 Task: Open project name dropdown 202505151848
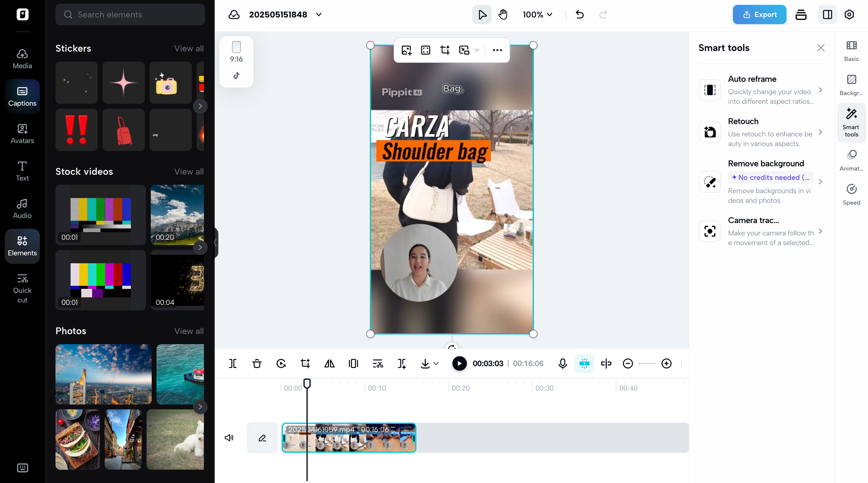319,14
